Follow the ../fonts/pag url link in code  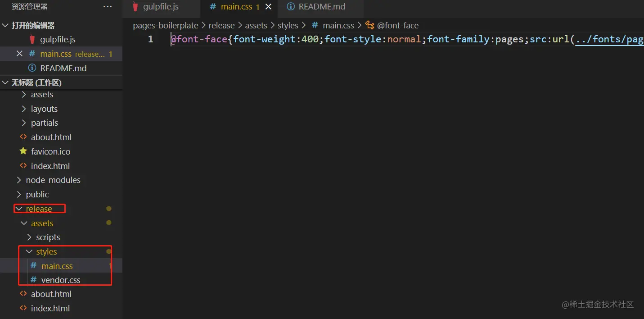609,39
